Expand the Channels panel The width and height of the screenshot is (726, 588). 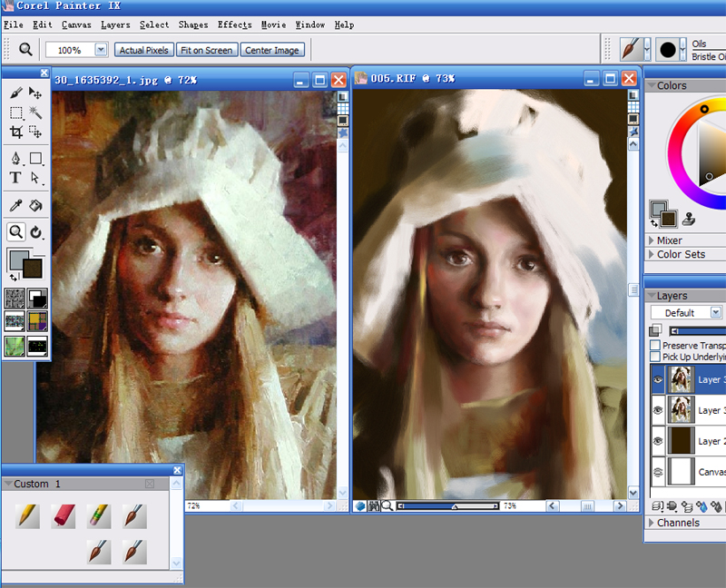coord(651,523)
